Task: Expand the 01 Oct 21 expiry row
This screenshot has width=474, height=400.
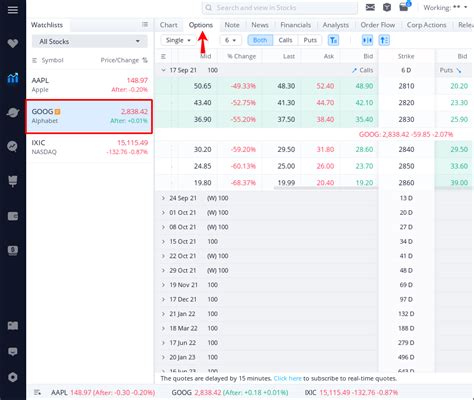Action: coord(163,213)
